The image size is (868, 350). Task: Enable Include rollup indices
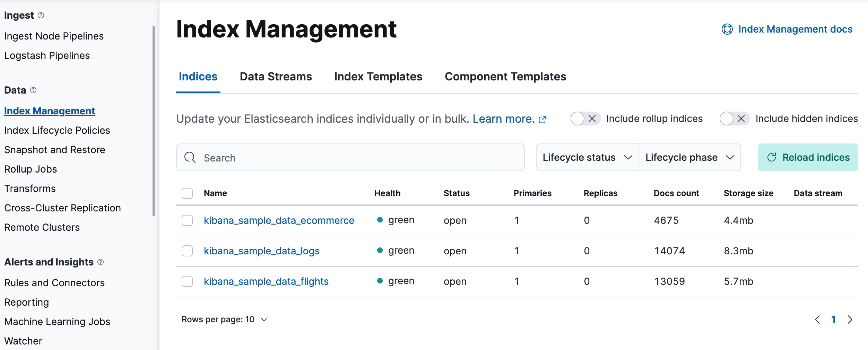point(585,119)
